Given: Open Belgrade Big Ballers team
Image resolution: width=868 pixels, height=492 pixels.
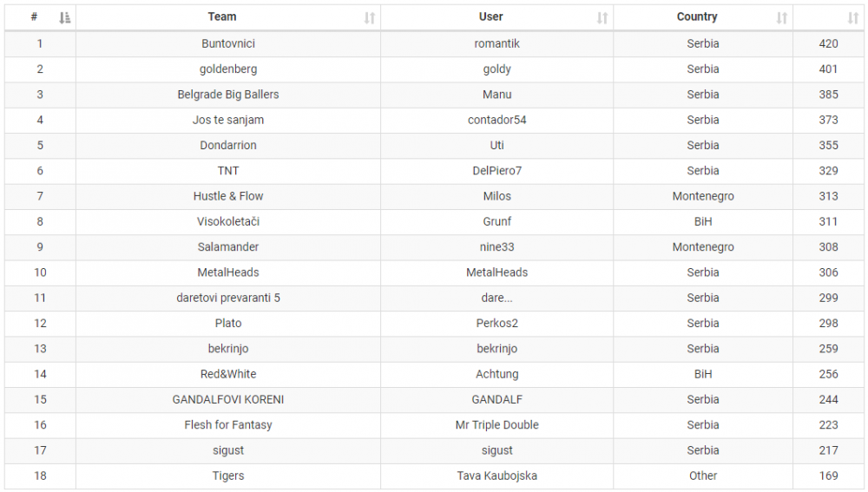Looking at the screenshot, I should click(x=228, y=95).
